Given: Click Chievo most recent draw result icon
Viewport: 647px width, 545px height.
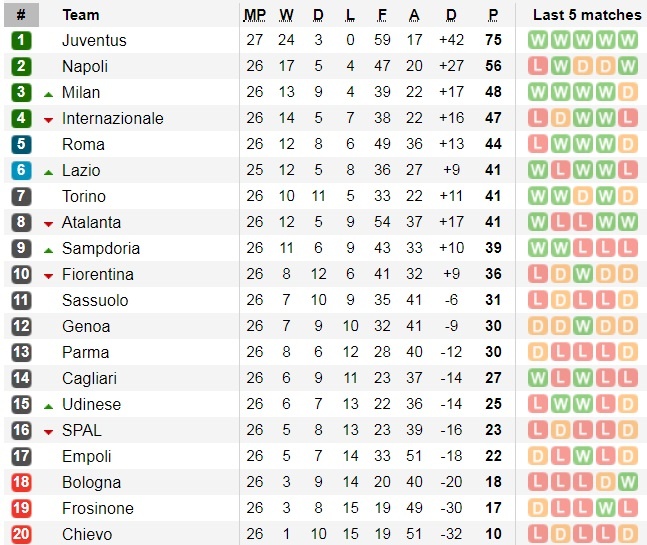Looking at the screenshot, I should (x=628, y=535).
